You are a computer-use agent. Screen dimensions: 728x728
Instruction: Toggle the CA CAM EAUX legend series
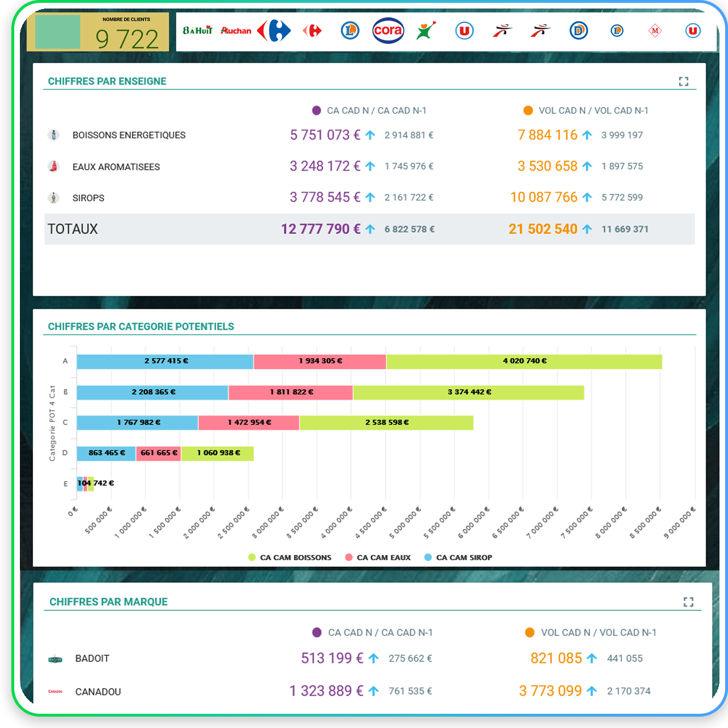click(x=378, y=557)
